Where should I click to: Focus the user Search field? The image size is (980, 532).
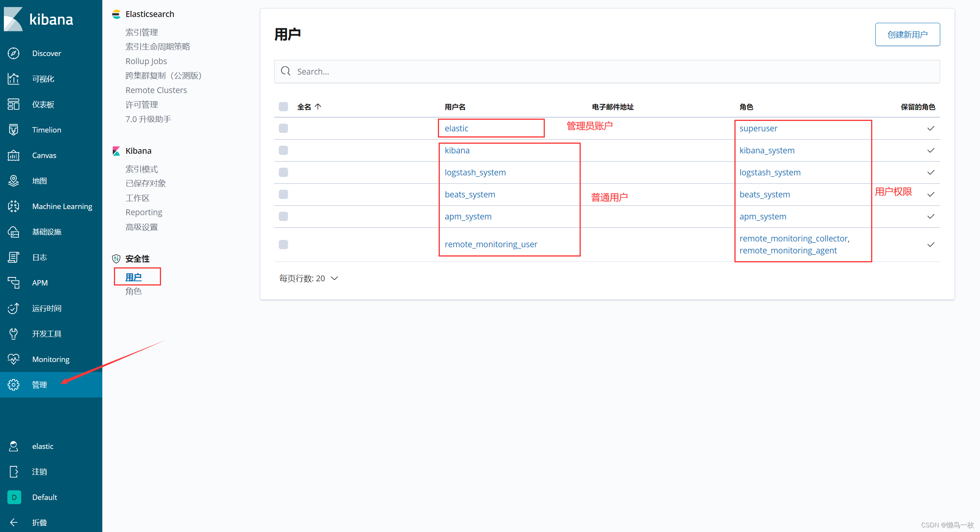[607, 71]
